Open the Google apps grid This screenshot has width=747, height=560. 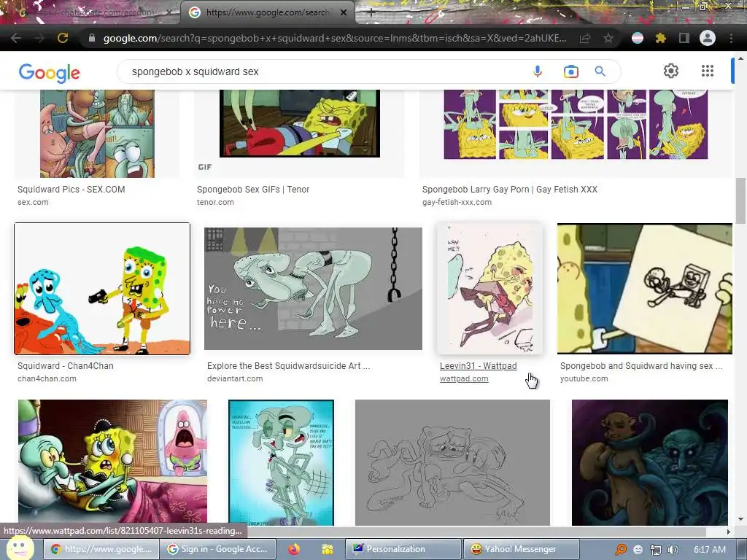coord(708,71)
